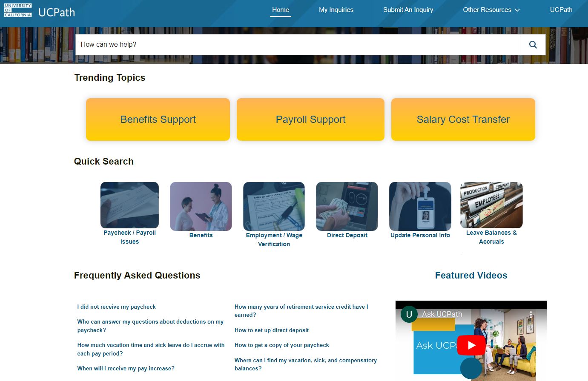Open the UCPath navigation link
Screen dimensions: 588x381
click(561, 10)
